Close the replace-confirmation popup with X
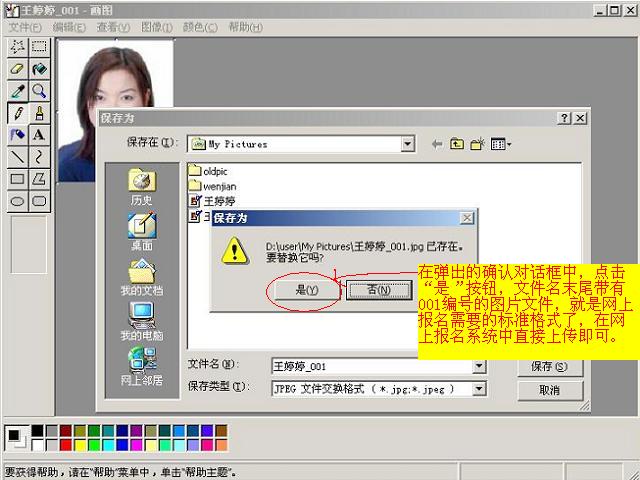Viewport: 640px width, 480px height. point(467,218)
